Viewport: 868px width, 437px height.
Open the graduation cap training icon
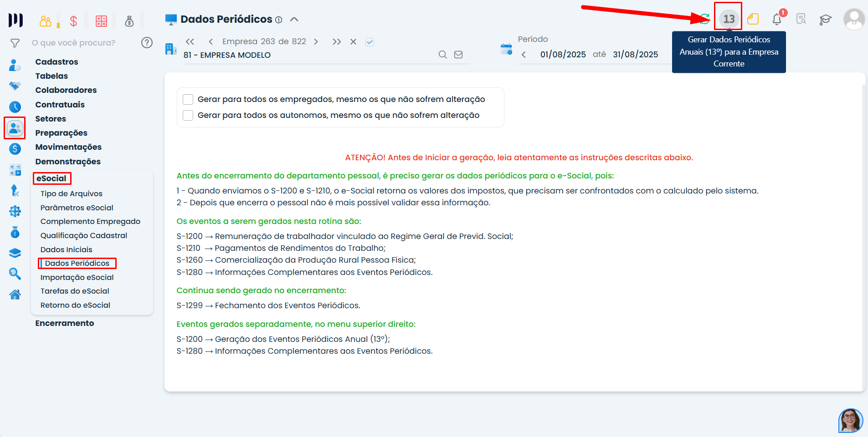[825, 20]
